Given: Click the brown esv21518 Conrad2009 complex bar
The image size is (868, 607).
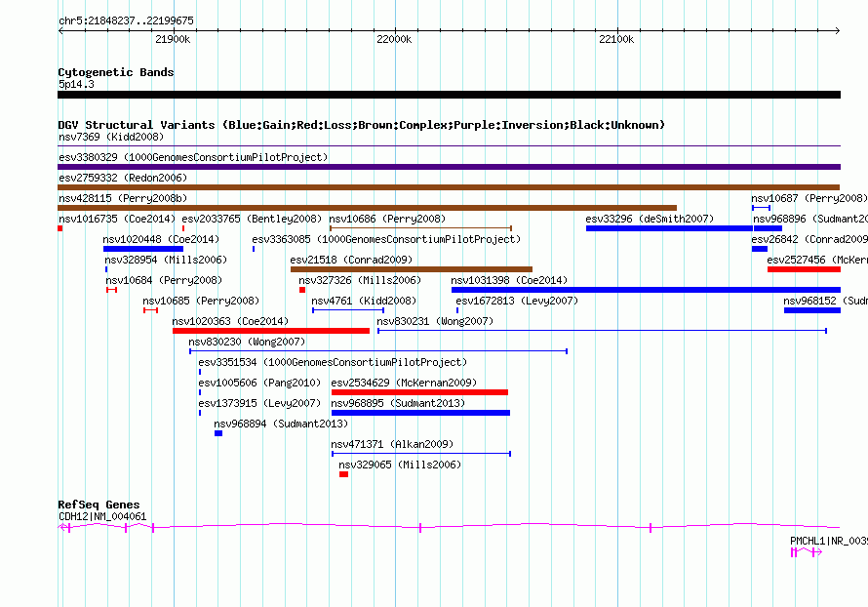Looking at the screenshot, I should (x=411, y=269).
